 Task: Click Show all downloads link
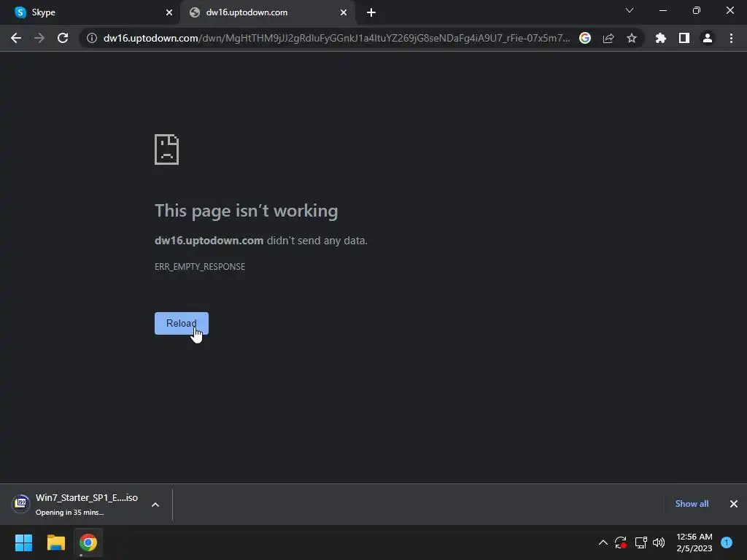pos(692,504)
